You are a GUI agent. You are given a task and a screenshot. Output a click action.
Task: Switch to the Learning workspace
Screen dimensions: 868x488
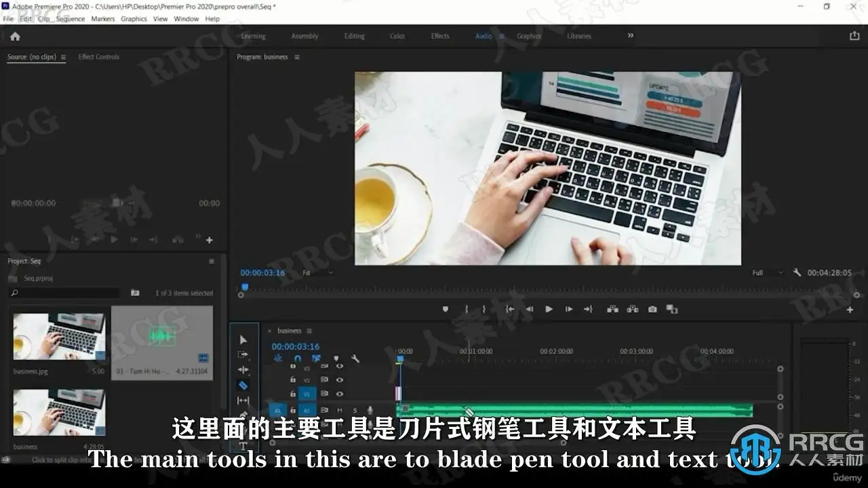point(253,36)
